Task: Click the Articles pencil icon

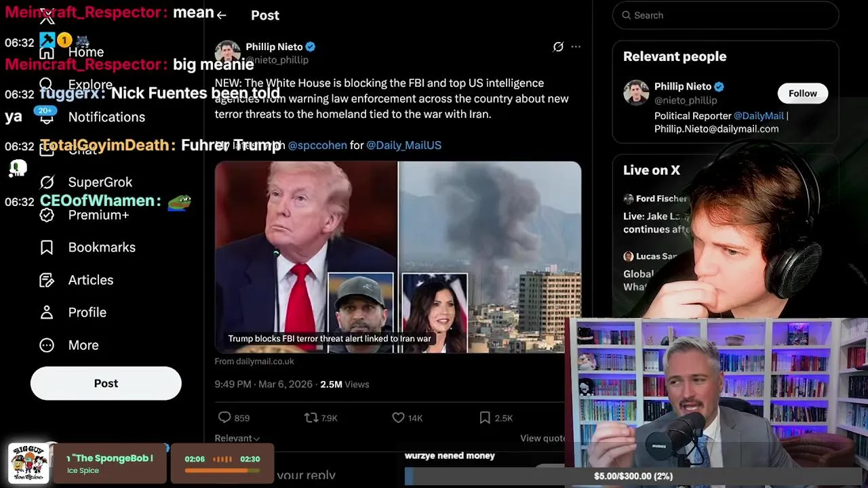Action: coord(47,280)
